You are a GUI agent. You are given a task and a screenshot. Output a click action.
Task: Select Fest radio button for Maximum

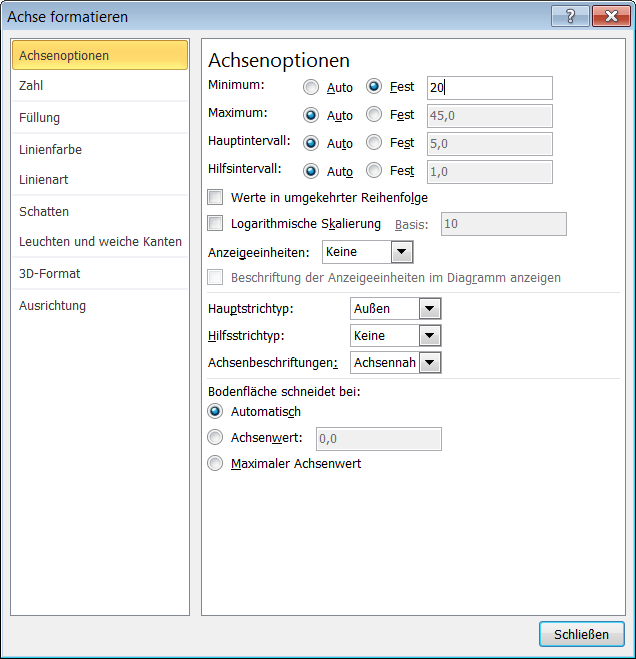coord(374,115)
